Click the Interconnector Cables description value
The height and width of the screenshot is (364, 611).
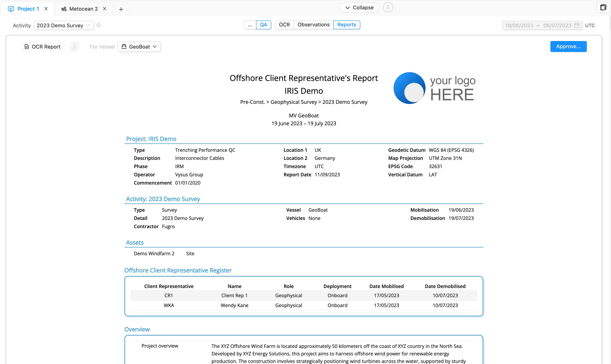coord(199,158)
